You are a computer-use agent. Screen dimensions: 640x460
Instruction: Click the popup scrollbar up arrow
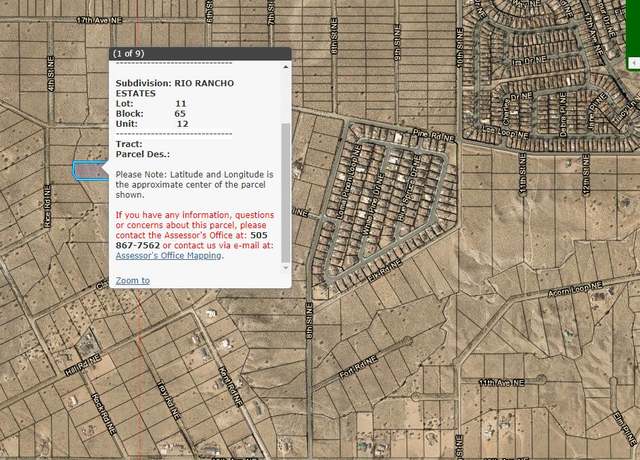pyautogui.click(x=286, y=67)
